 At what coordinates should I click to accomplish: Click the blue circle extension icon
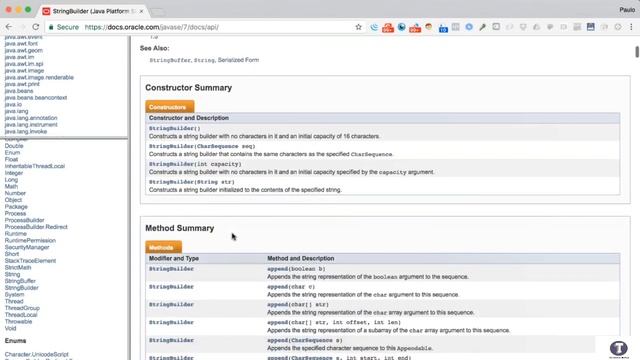pyautogui.click(x=469, y=27)
